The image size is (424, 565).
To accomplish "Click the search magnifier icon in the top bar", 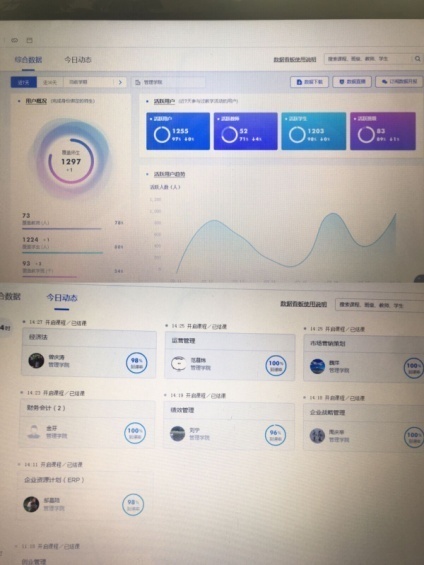I will (417, 59).
